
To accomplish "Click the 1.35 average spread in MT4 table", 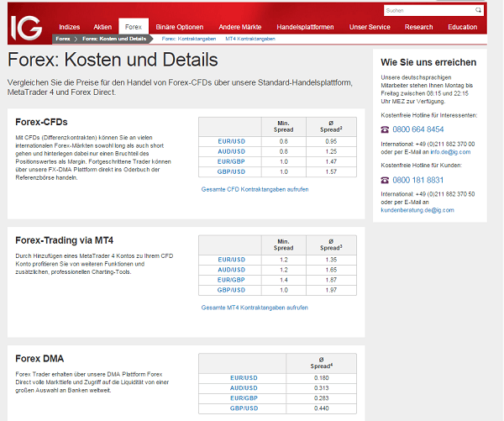I will (331, 260).
